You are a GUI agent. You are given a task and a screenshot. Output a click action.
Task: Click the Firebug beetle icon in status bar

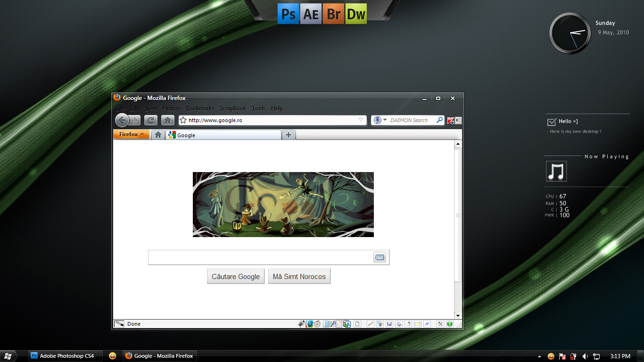click(301, 324)
